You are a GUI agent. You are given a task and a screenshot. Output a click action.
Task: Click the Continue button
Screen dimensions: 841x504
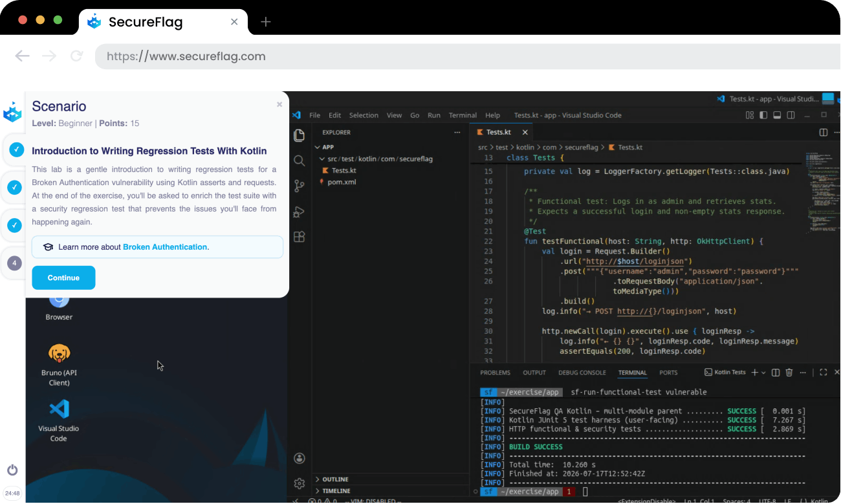(63, 278)
